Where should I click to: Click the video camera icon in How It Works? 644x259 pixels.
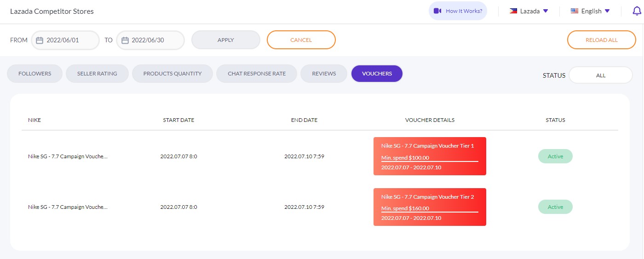437,11
